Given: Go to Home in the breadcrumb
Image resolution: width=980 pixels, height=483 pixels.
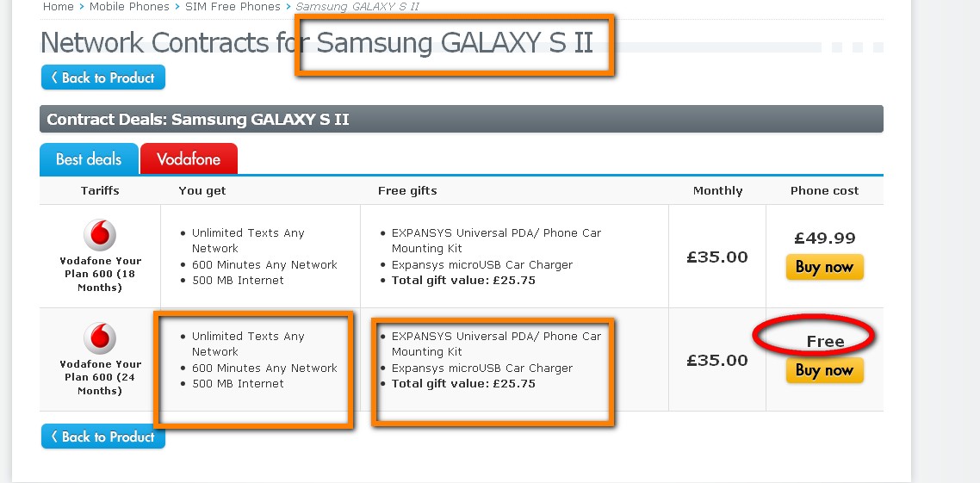Looking at the screenshot, I should pos(59,7).
